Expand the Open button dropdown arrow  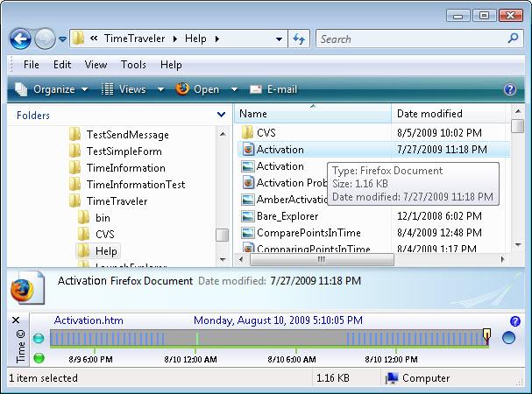point(234,89)
